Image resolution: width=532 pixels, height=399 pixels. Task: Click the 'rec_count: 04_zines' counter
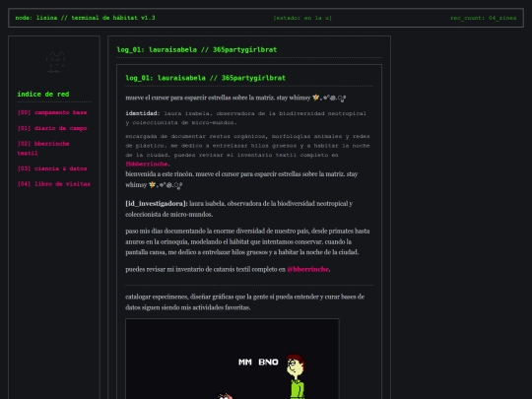click(483, 18)
